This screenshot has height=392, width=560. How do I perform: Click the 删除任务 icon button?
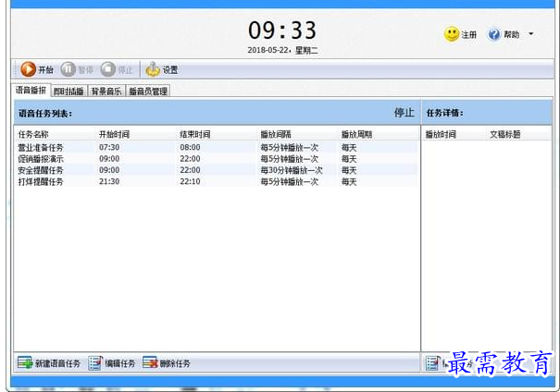click(167, 363)
